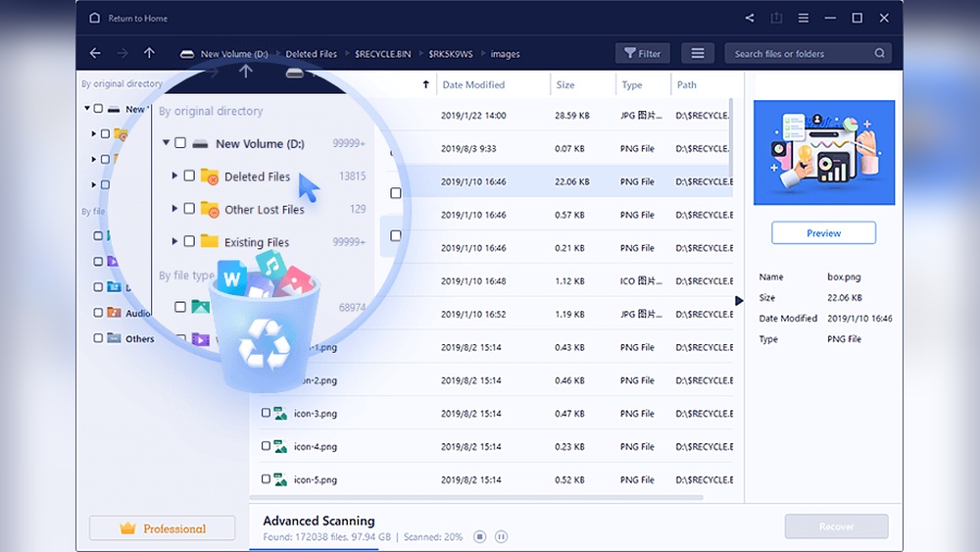Click the share icon in title bar
This screenshot has width=980, height=552.
[750, 18]
